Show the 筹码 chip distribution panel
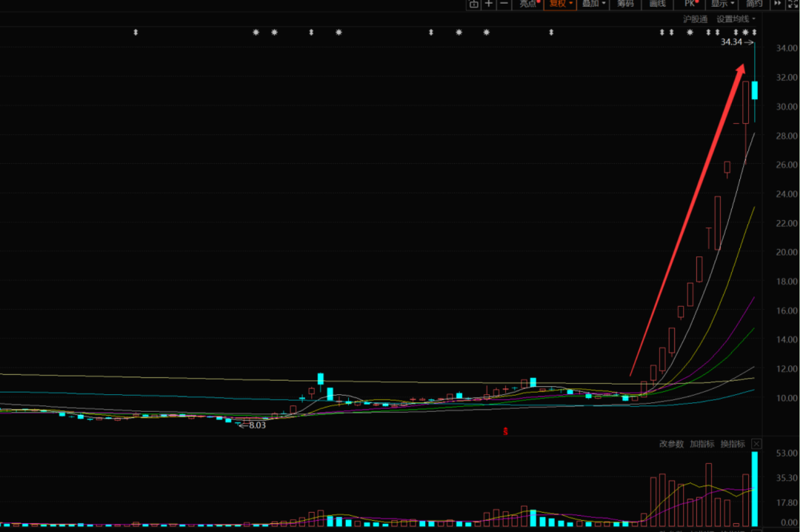 point(625,4)
